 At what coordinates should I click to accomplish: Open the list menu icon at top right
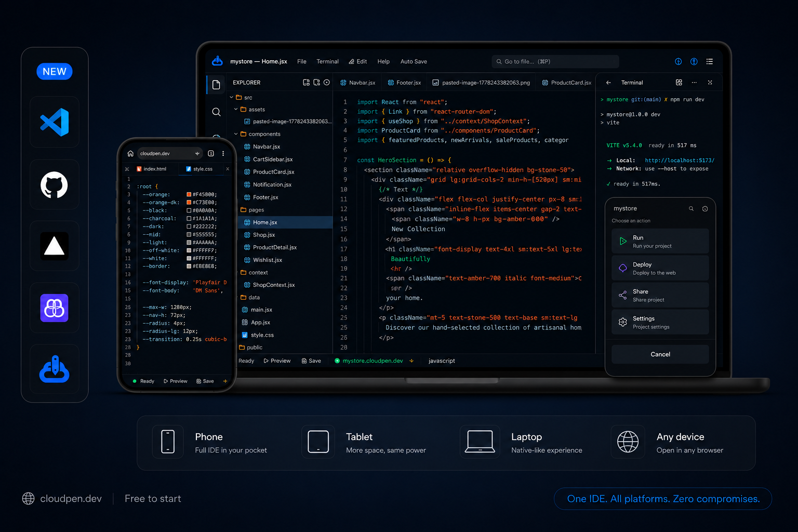[x=710, y=61]
